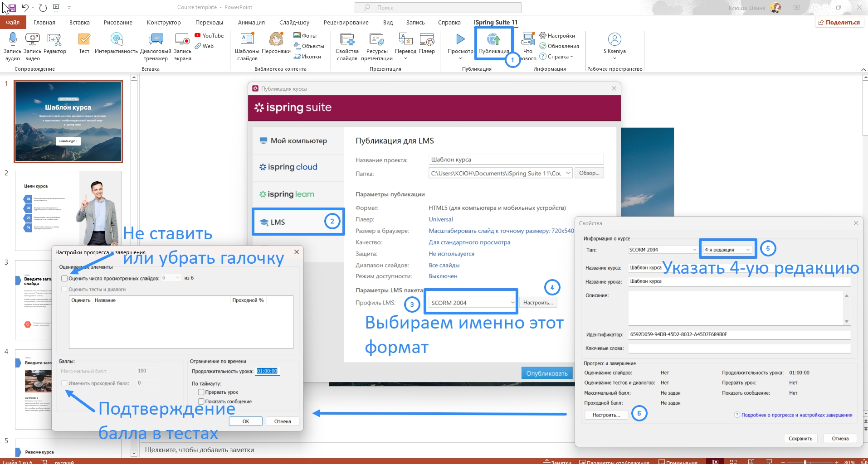Select Мой компьютер publishing destination
The image size is (868, 464).
click(x=298, y=141)
